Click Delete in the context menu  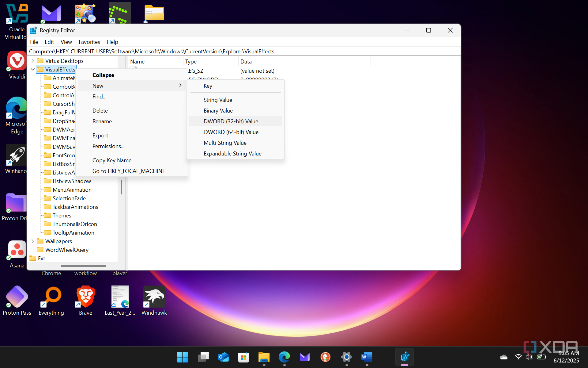click(x=132, y=110)
